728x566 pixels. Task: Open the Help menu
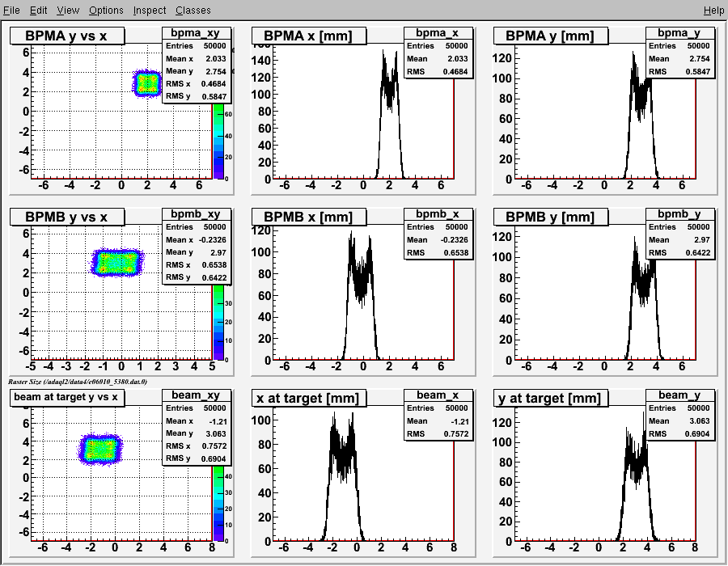[713, 11]
